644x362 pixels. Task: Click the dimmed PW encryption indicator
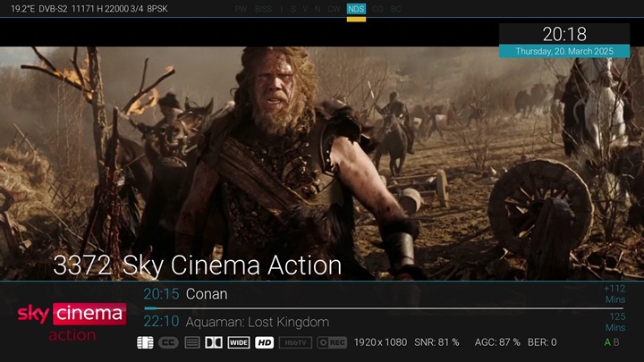241,9
